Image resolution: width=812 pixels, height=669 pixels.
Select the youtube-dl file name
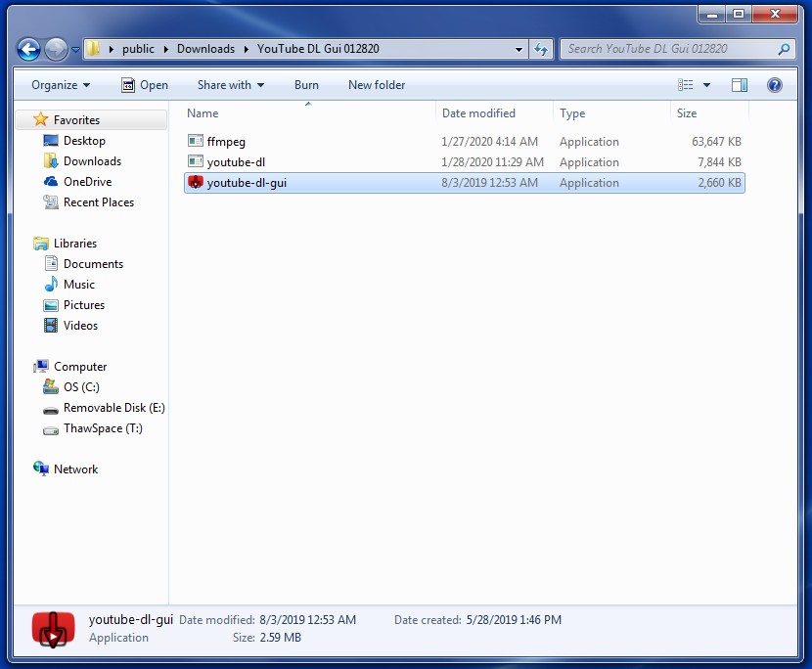click(x=236, y=162)
